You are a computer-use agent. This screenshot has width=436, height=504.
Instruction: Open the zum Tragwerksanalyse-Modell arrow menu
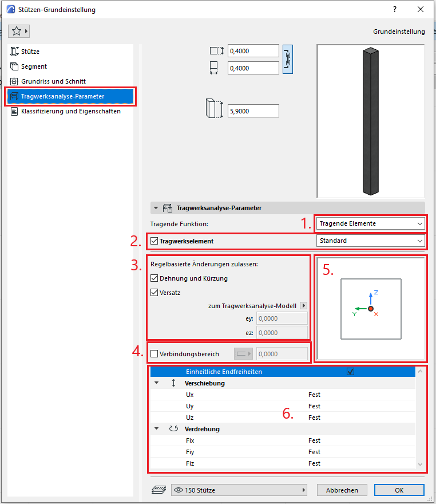click(303, 305)
